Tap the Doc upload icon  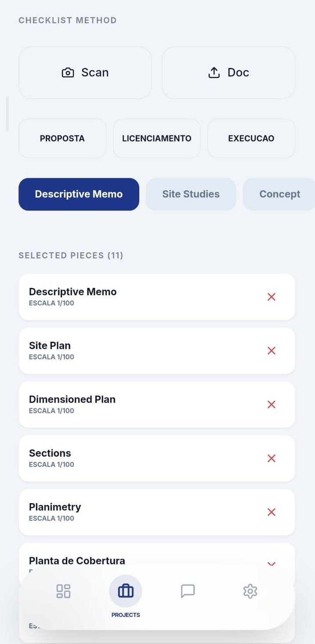pyautogui.click(x=214, y=72)
